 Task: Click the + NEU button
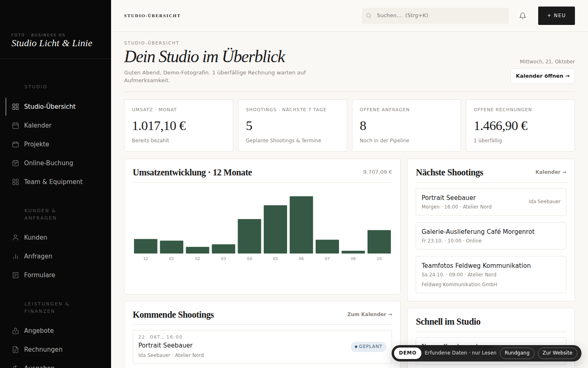coord(557,16)
